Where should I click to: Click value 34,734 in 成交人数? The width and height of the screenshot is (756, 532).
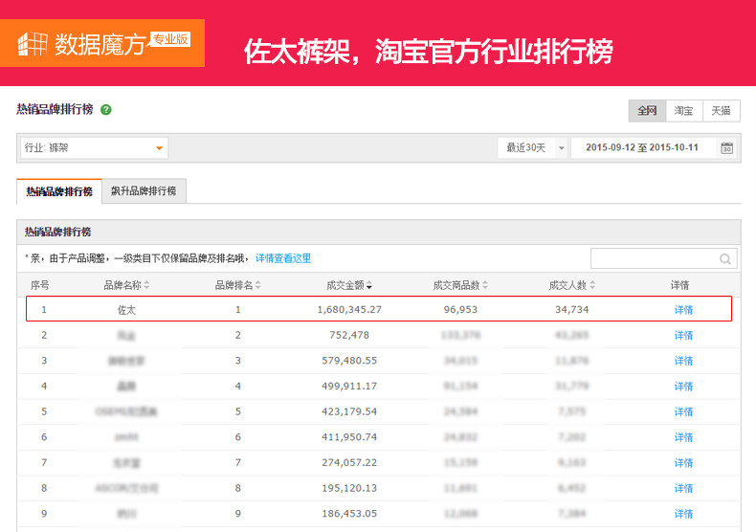pyautogui.click(x=572, y=309)
